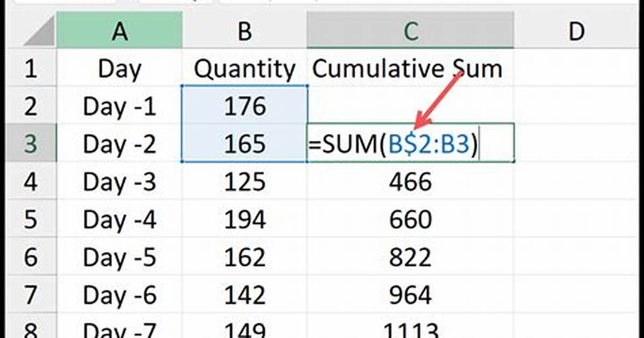Click the 'Quantity' header cell
Viewport: 644px width, 338px height.
pos(244,68)
